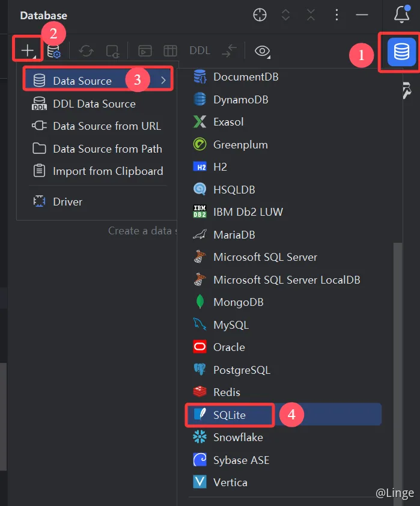Click the expand/collapse arrows icon in the title bar
This screenshot has width=420, height=506.
click(x=285, y=14)
